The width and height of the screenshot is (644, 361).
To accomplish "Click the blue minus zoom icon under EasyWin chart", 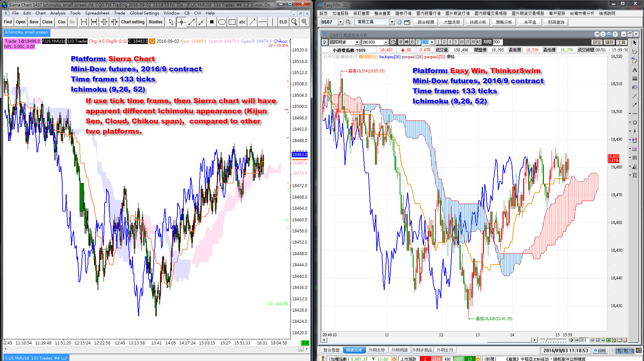I will [x=577, y=340].
